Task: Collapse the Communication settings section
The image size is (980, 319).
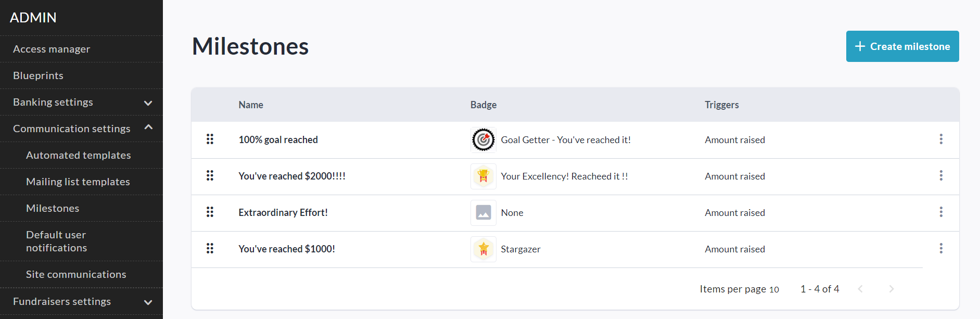Action: pyautogui.click(x=148, y=128)
